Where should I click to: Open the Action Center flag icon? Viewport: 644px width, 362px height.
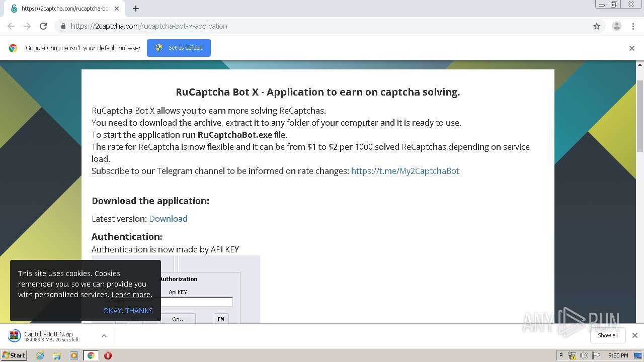pyautogui.click(x=596, y=355)
